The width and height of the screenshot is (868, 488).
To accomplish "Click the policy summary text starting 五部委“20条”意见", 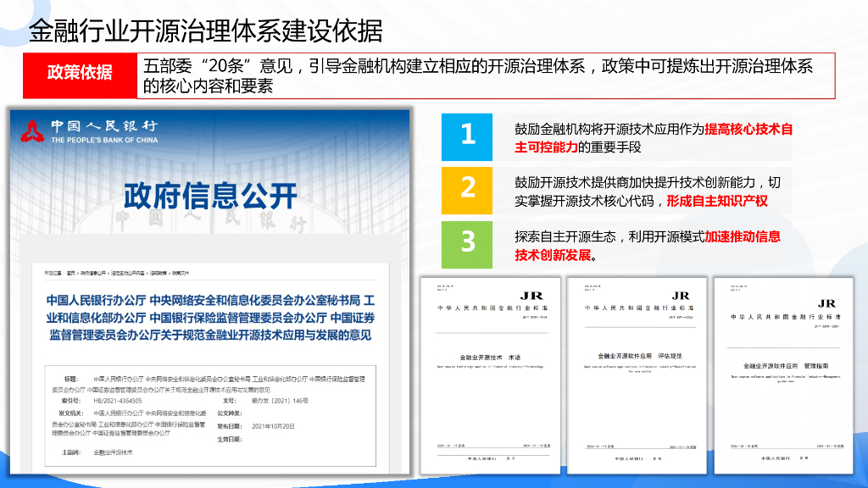I will 478,75.
